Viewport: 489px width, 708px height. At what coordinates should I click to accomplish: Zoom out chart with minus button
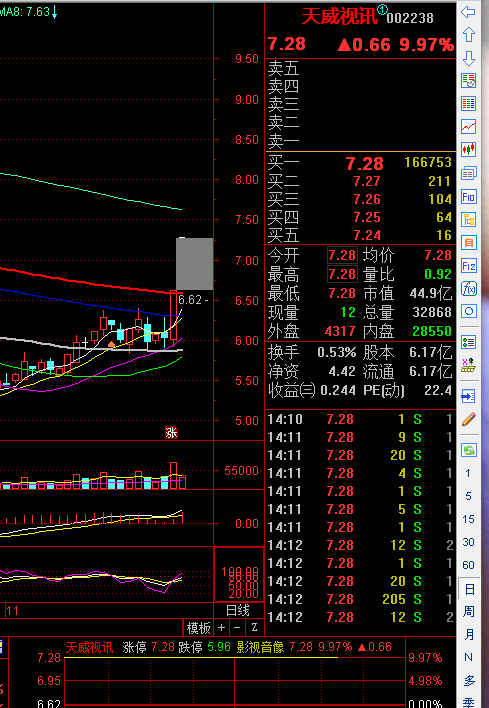(x=237, y=628)
